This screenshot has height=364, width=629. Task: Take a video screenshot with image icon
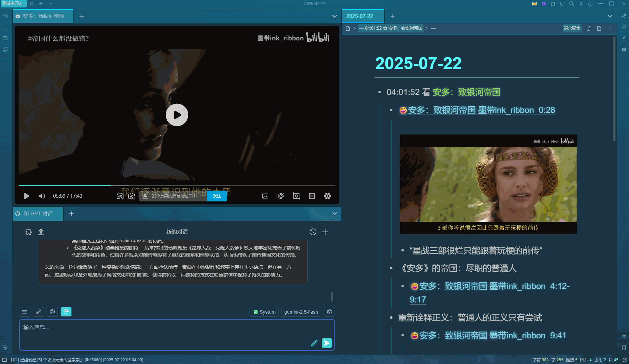coord(265,196)
